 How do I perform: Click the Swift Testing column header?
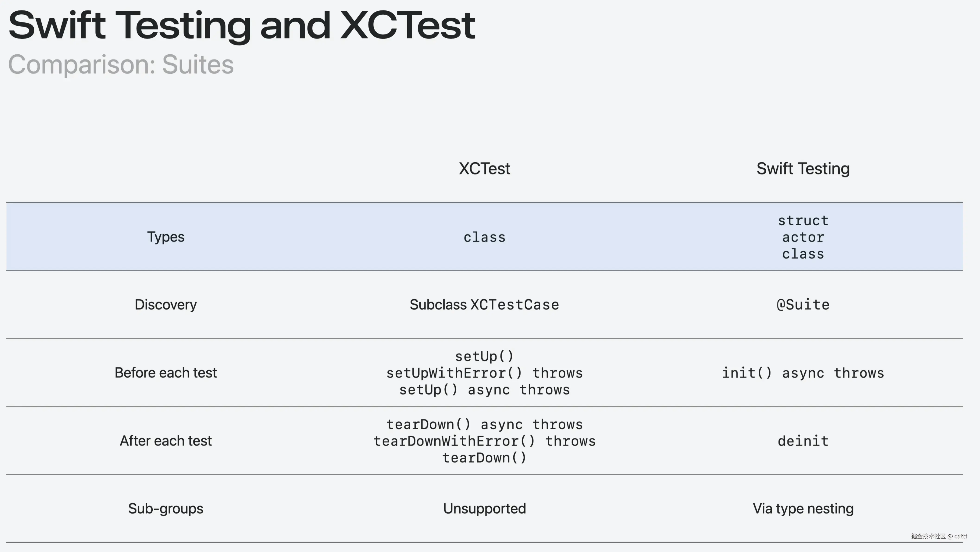tap(803, 168)
